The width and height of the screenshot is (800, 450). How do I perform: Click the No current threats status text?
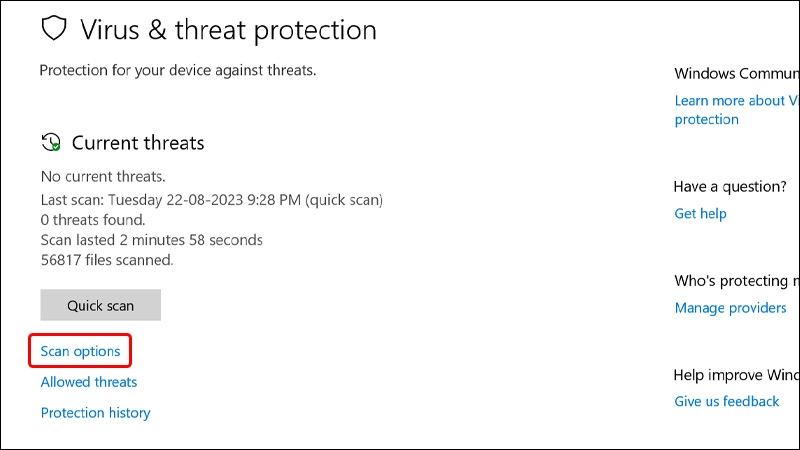pyautogui.click(x=103, y=176)
